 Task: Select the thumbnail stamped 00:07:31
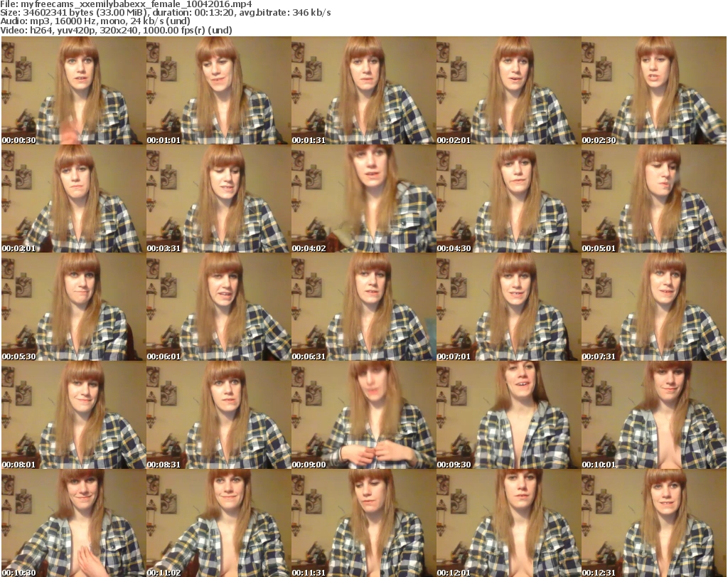pyautogui.click(x=654, y=307)
